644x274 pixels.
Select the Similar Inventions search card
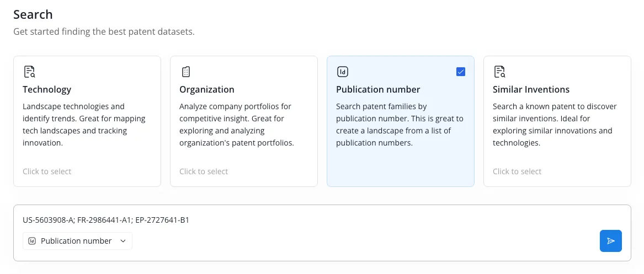point(557,121)
